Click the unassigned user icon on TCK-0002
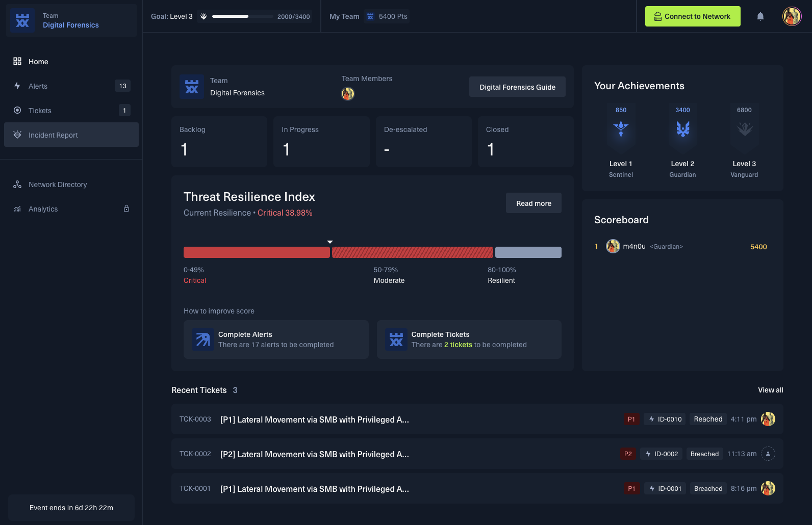The height and width of the screenshot is (525, 812). coord(768,454)
